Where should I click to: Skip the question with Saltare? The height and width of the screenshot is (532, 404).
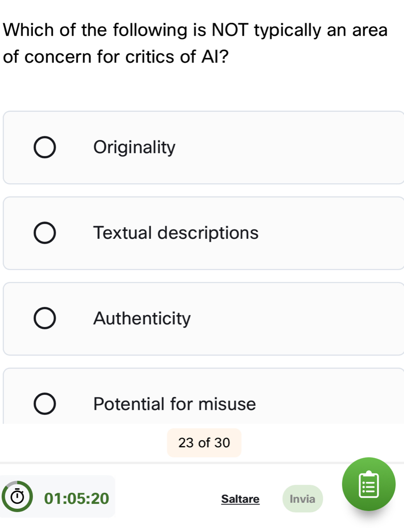click(240, 499)
